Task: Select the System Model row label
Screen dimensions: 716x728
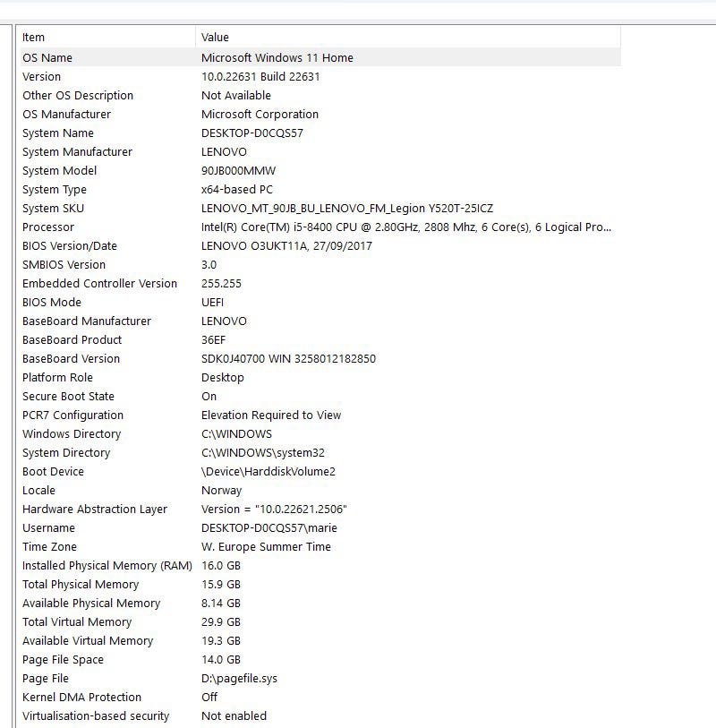Action: [x=59, y=170]
